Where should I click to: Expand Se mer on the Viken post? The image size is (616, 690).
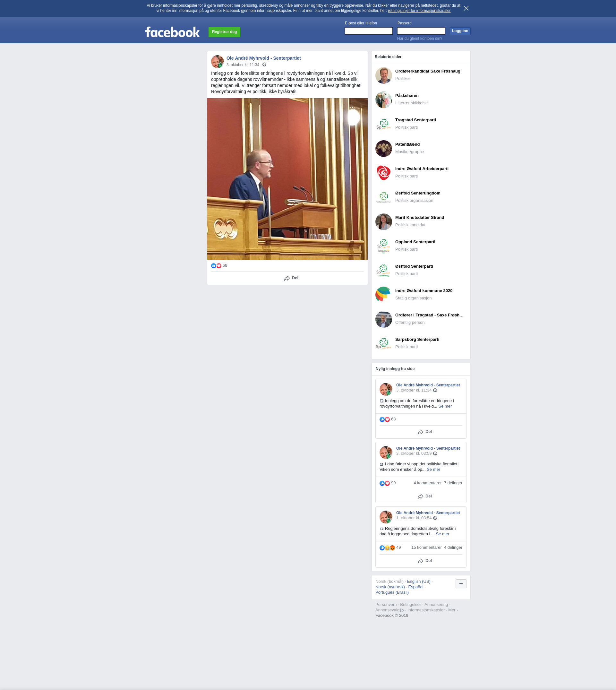[433, 470]
